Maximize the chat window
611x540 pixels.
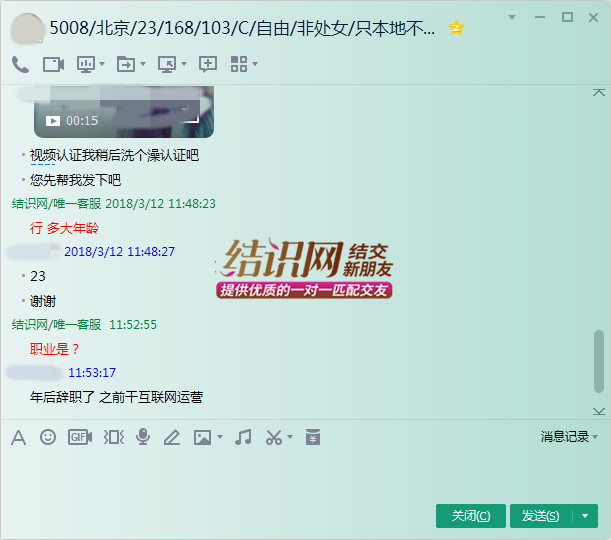click(567, 17)
